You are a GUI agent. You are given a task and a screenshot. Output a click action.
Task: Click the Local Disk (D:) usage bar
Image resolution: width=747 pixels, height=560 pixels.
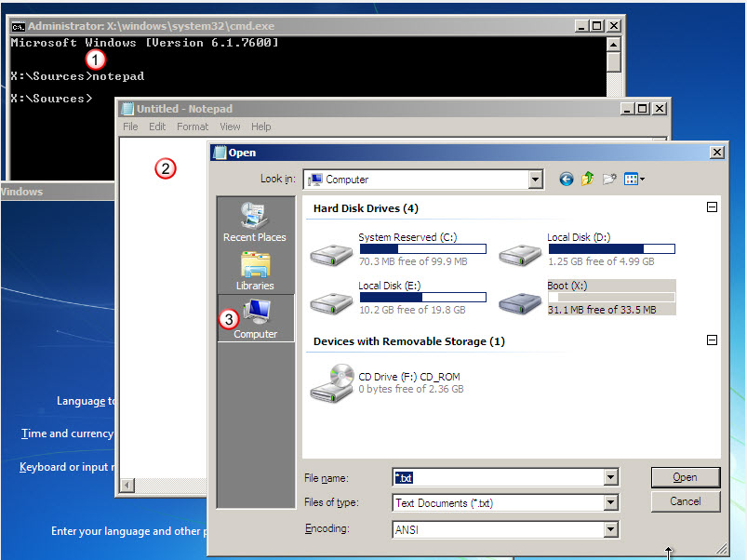coord(612,249)
